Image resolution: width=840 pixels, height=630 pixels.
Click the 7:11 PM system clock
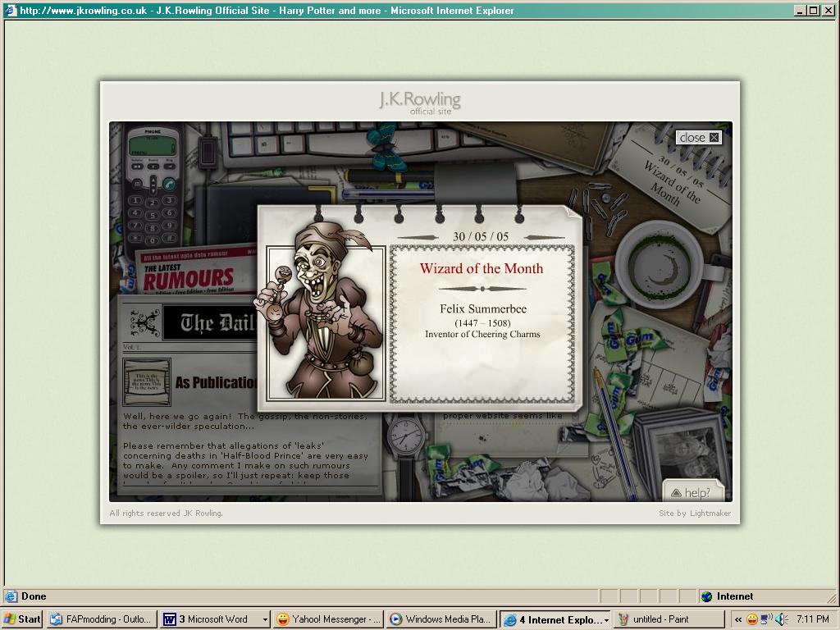(x=813, y=620)
